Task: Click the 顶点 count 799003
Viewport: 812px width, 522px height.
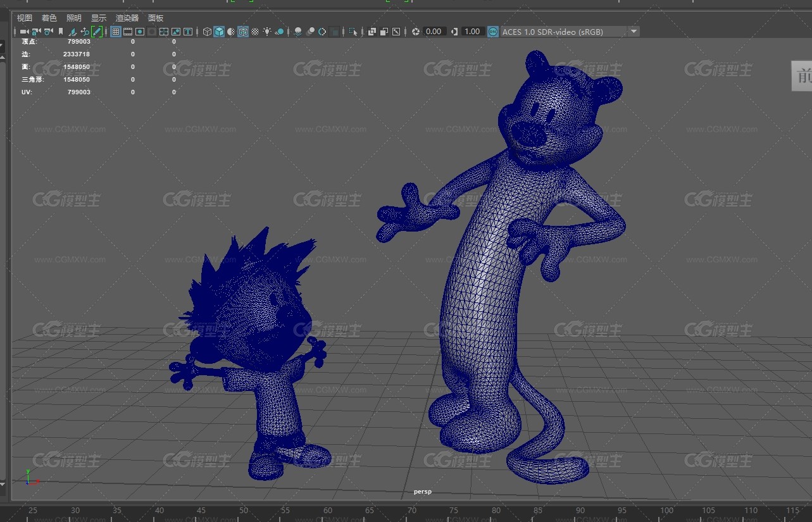Action: coord(79,42)
